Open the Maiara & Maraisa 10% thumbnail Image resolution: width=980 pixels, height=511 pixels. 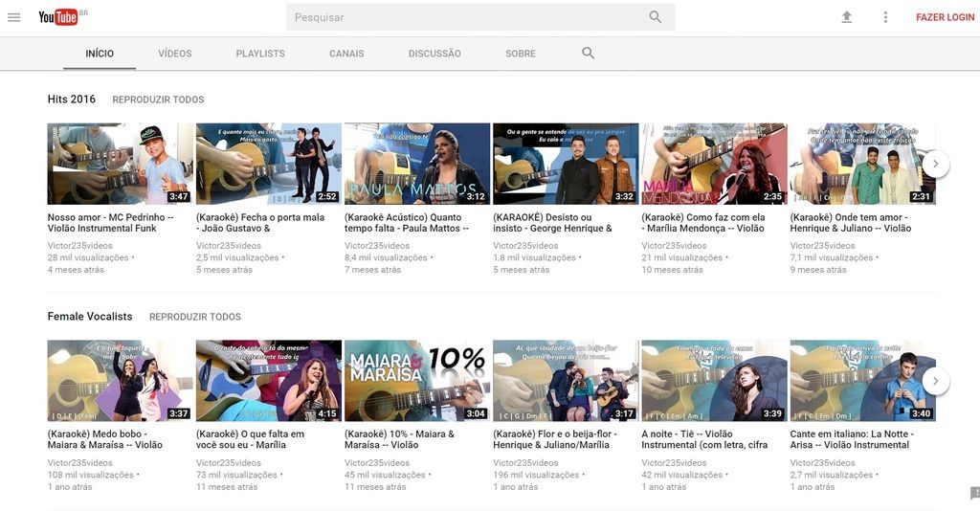click(416, 381)
